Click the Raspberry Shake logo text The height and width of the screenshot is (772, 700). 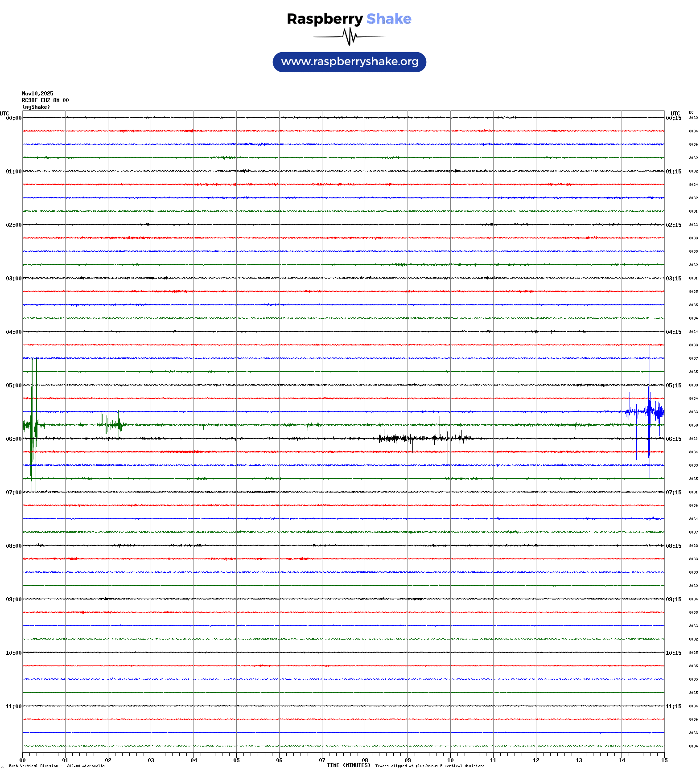[349, 19]
